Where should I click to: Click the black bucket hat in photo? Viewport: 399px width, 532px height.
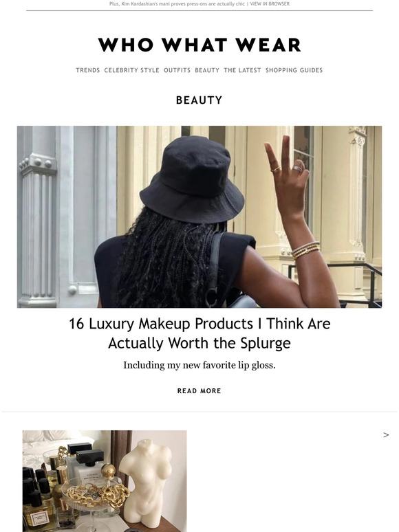click(192, 179)
